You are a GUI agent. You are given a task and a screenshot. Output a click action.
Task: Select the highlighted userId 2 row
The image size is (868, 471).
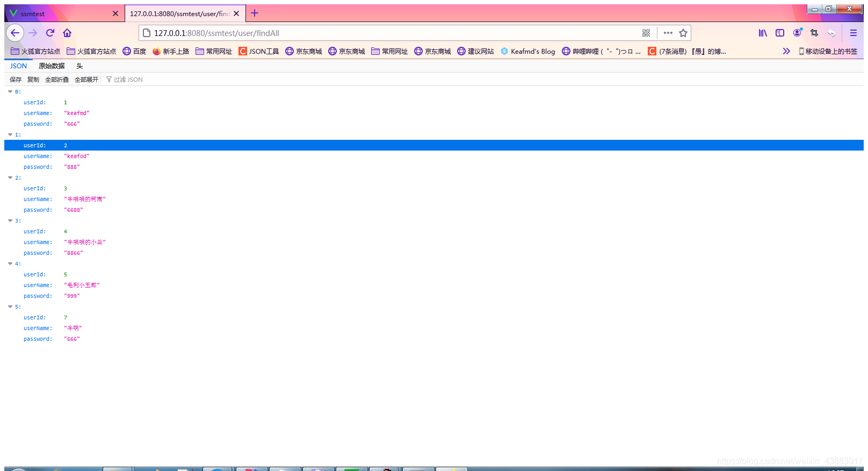click(x=434, y=145)
